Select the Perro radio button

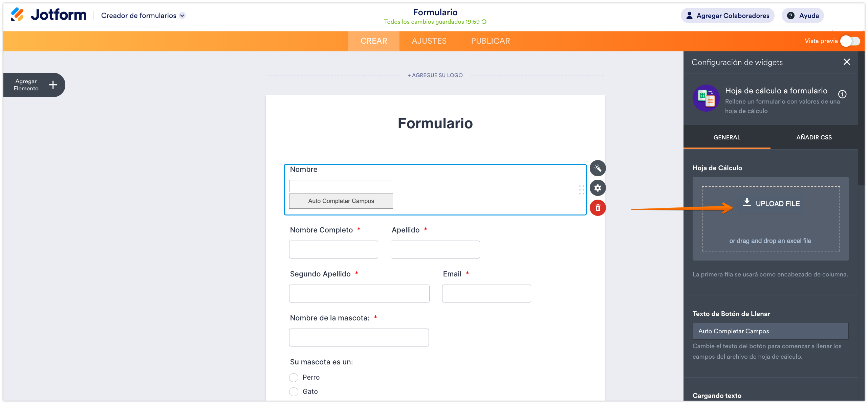click(294, 377)
